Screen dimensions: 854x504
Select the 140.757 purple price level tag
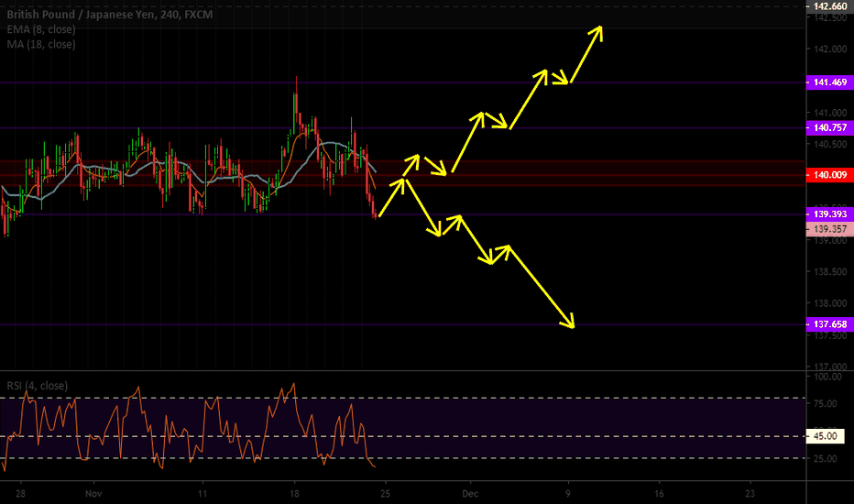pyautogui.click(x=829, y=128)
